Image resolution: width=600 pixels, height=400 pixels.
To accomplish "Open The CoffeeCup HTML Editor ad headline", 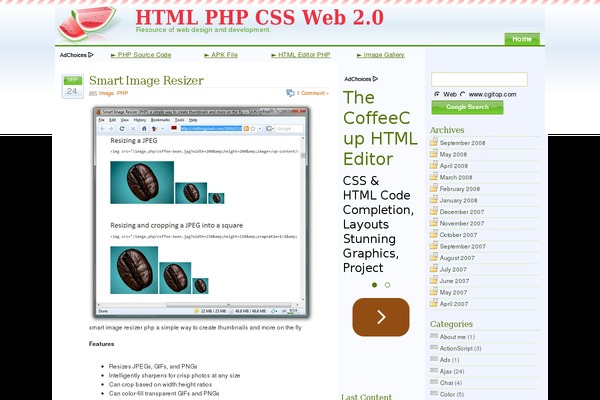I will 380,128.
